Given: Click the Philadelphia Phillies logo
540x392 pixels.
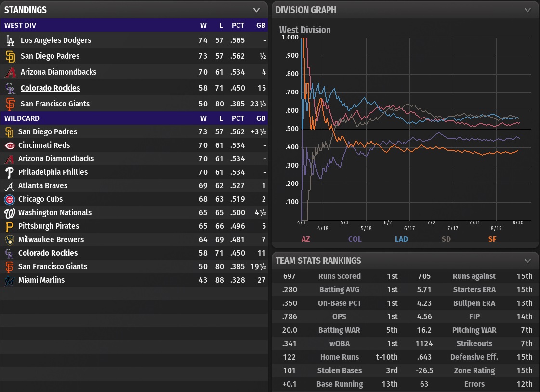Looking at the screenshot, I should (9, 172).
